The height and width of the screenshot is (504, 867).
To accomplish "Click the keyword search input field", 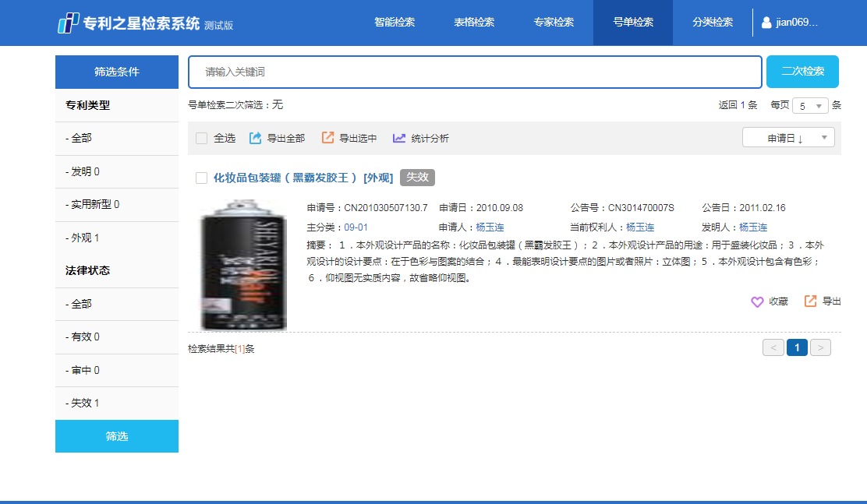I will [x=475, y=72].
